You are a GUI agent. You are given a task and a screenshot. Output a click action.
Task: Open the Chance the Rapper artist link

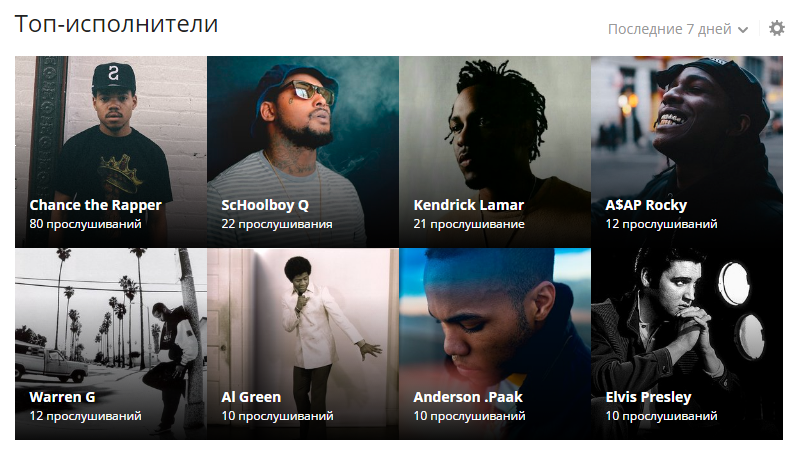[95, 205]
